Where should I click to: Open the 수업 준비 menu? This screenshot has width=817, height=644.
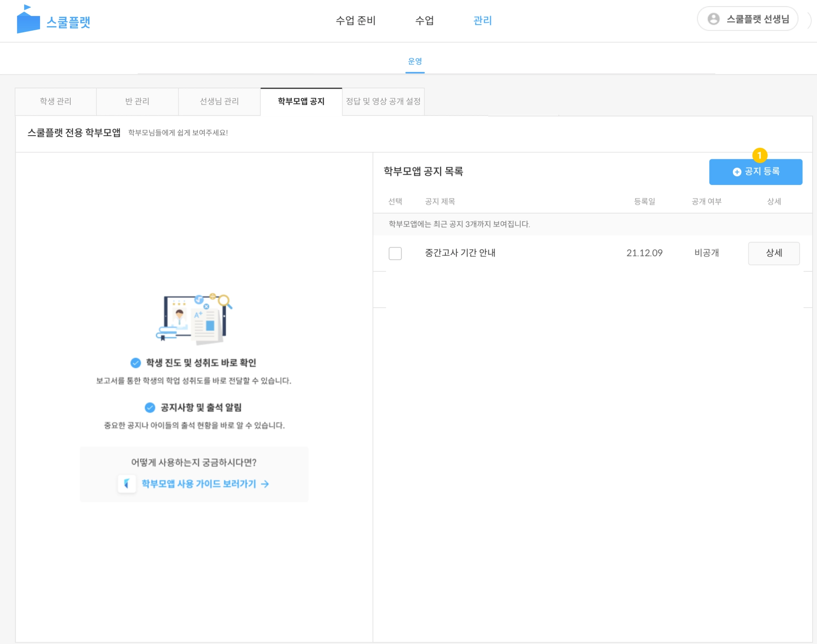point(355,20)
